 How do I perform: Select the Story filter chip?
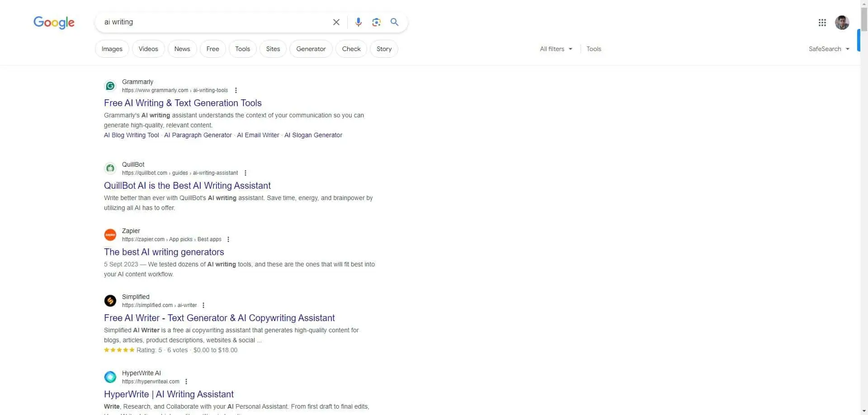384,49
